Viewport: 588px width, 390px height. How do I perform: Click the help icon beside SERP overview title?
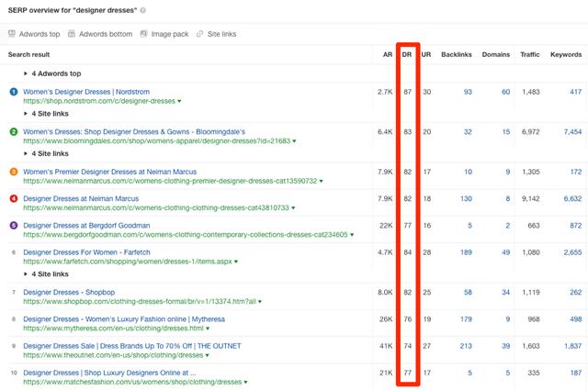143,10
